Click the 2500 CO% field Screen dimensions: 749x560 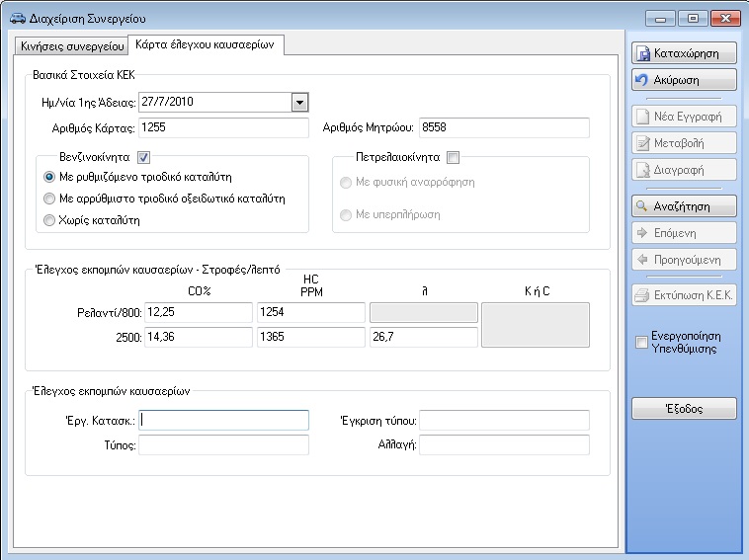pyautogui.click(x=199, y=337)
